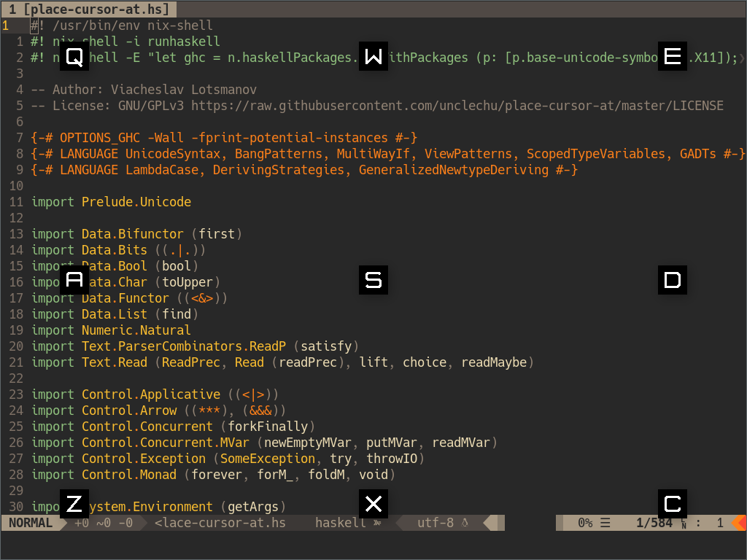
Task: Click the filename <lace-cursor-at.hs in status line
Action: 220,523
